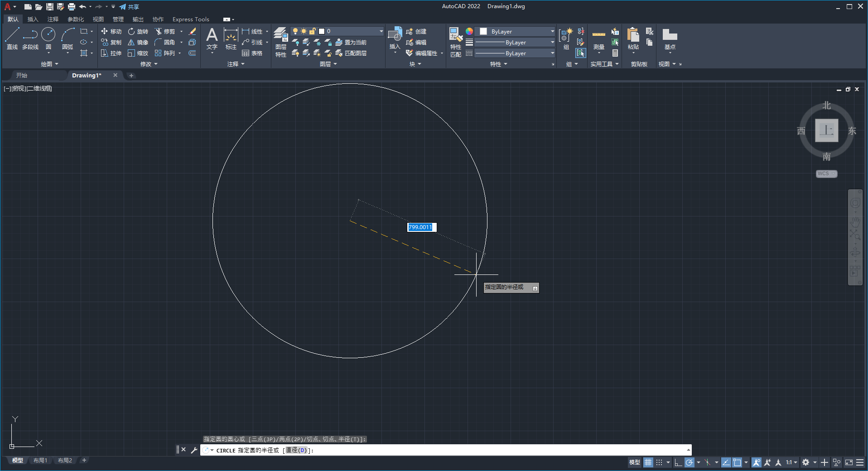Open the ByLayer lineweight dropdown

click(x=515, y=42)
